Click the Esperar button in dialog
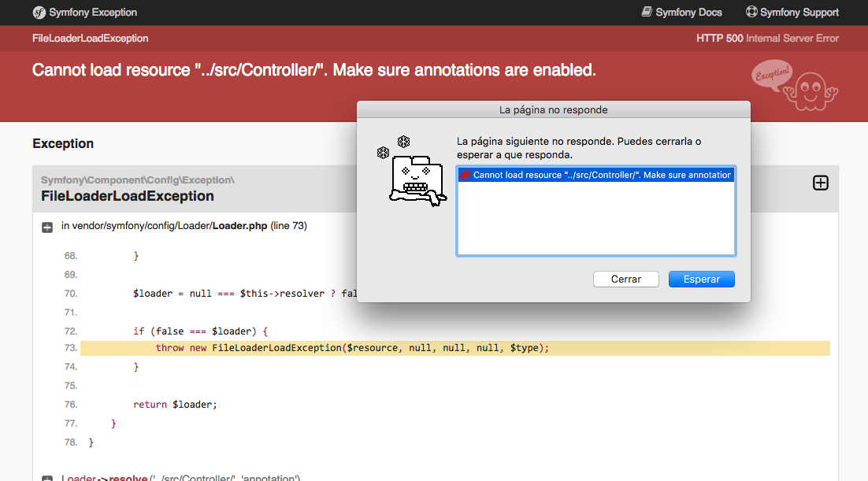 tap(701, 279)
